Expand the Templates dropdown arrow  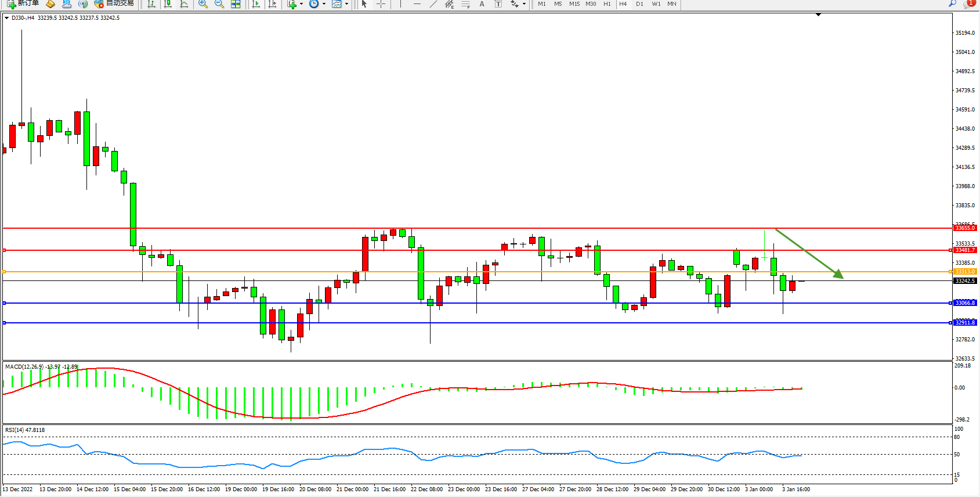(347, 4)
